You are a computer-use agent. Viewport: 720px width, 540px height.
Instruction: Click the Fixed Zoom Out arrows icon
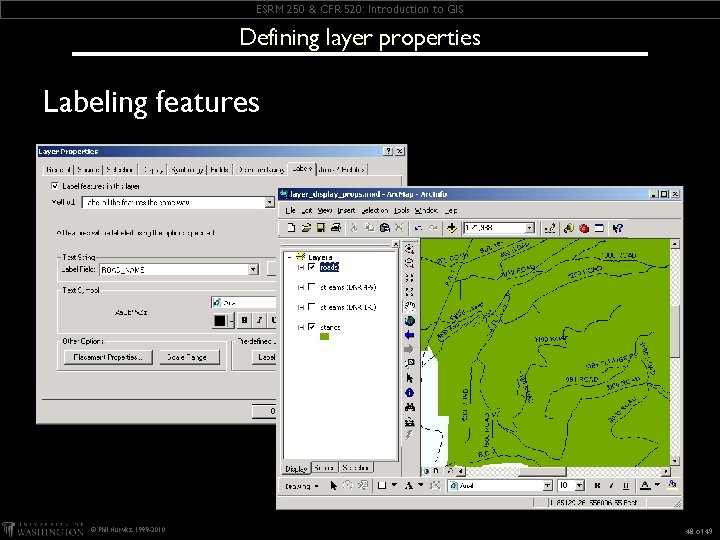click(x=409, y=292)
